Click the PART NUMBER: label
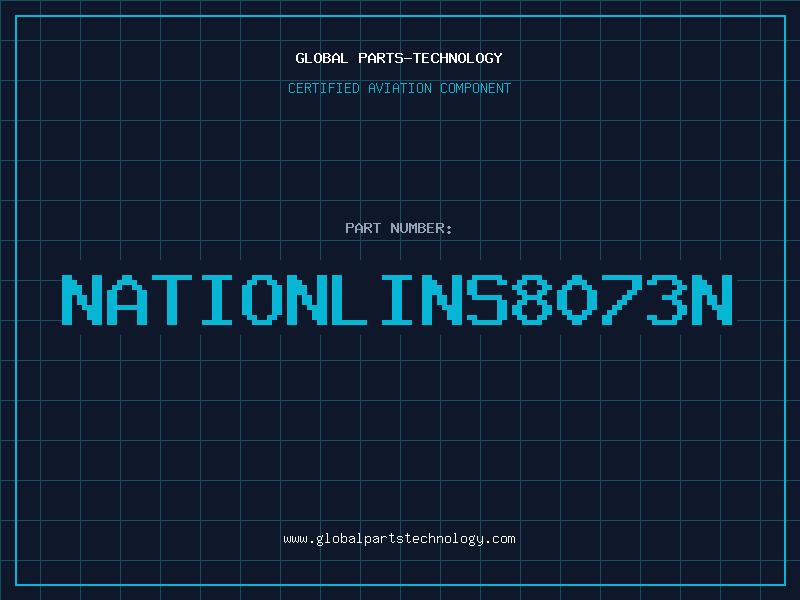This screenshot has width=800, height=600. 399,228
